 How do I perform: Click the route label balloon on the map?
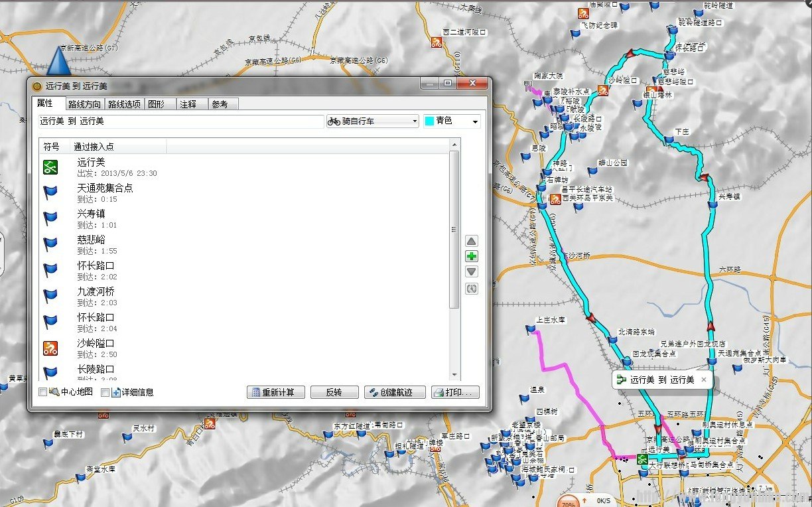coord(661,380)
